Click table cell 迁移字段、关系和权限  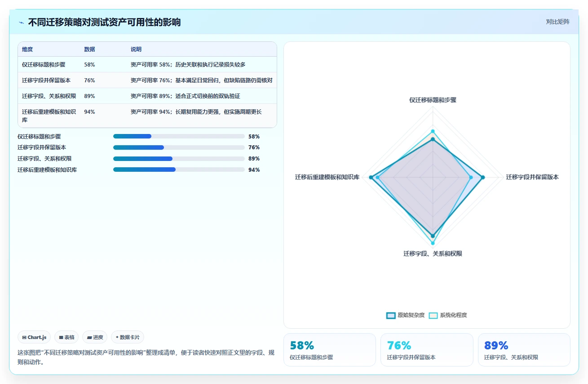click(49, 96)
